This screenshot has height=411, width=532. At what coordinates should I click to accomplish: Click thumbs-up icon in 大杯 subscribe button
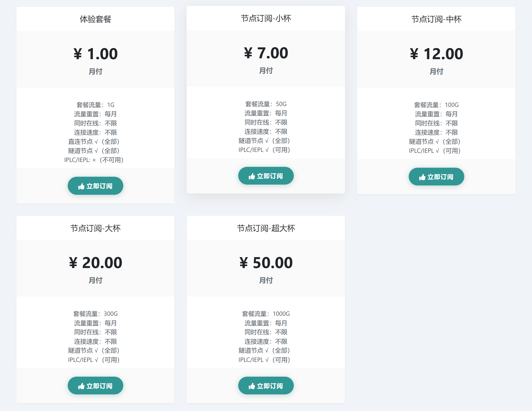click(x=81, y=386)
